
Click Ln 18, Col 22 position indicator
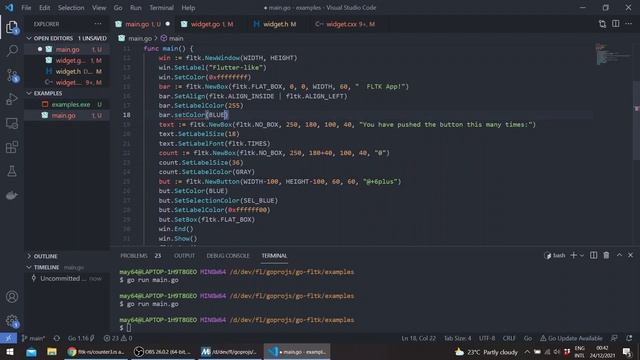point(418,338)
